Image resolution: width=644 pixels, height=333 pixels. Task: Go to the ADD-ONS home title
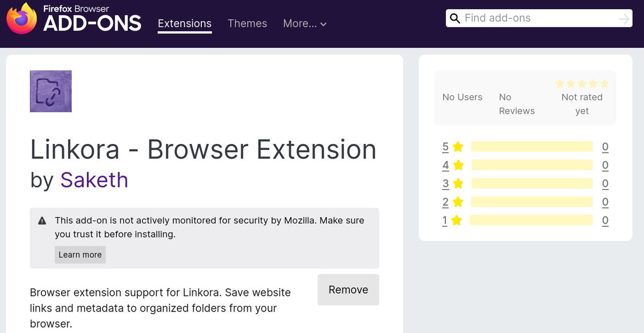(92, 23)
